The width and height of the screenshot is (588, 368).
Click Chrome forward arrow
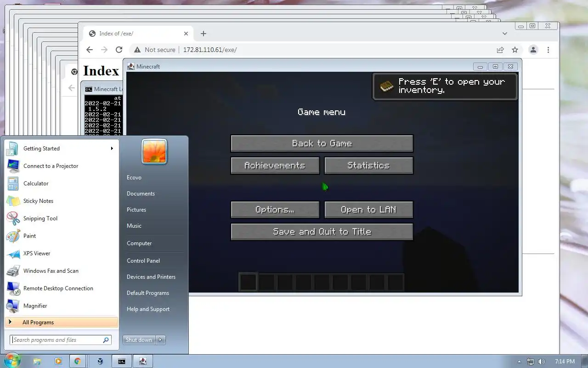(x=104, y=50)
